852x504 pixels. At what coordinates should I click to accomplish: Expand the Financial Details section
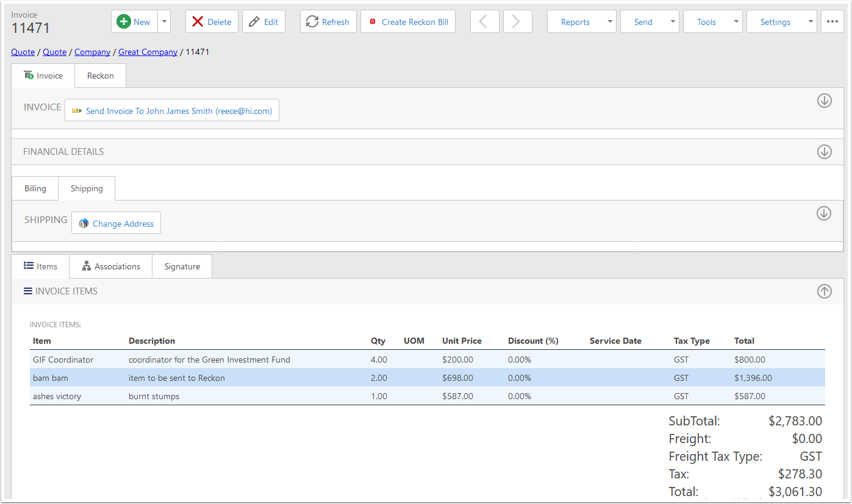(824, 152)
